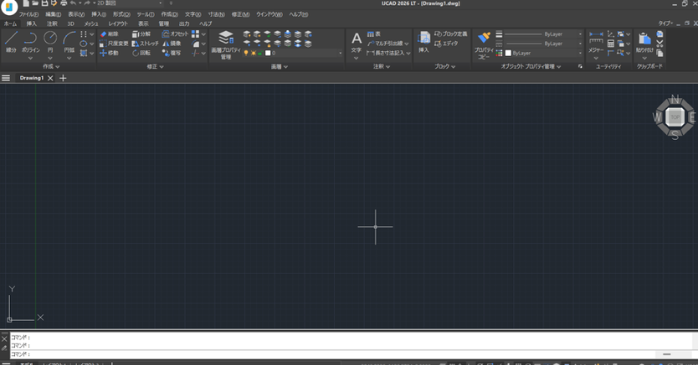Click the Explode (分解) tool
This screenshot has width=698, height=365.
[x=141, y=34]
